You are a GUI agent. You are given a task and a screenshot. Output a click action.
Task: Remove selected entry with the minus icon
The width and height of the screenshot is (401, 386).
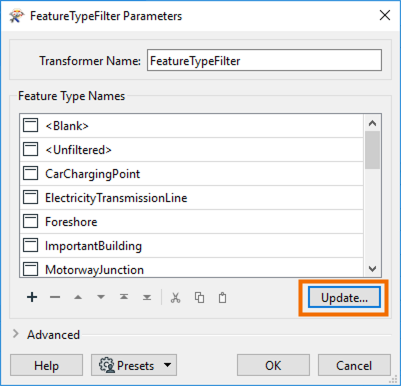click(x=55, y=297)
